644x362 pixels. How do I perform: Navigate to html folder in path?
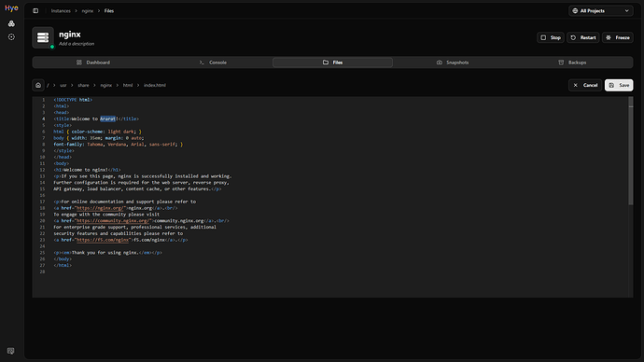tap(128, 86)
